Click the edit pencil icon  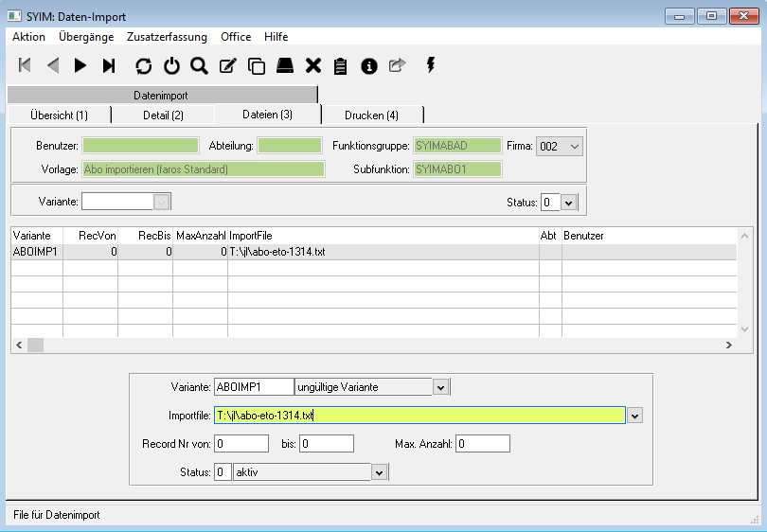point(227,65)
